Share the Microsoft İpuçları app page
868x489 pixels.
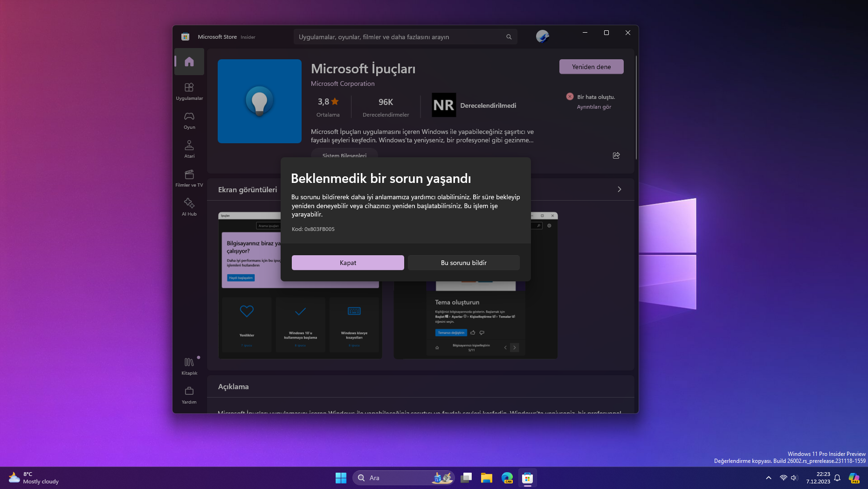pyautogui.click(x=616, y=155)
